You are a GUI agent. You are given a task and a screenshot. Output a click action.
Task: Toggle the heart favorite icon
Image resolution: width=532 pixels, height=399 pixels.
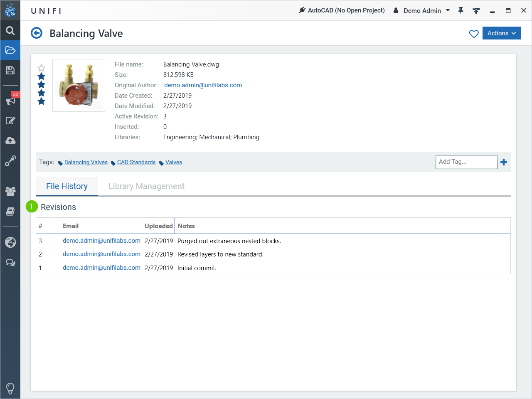pyautogui.click(x=474, y=34)
